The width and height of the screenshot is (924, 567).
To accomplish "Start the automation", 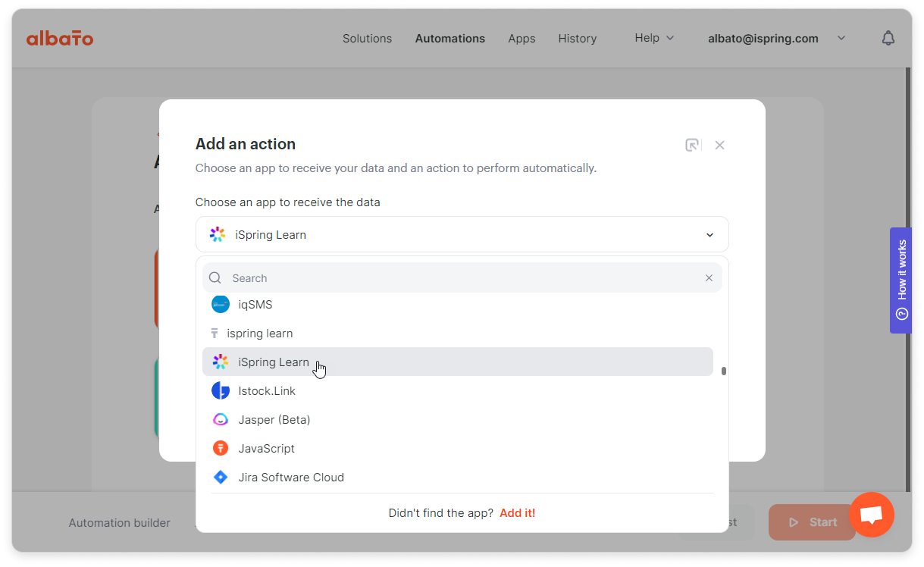I will [x=812, y=522].
